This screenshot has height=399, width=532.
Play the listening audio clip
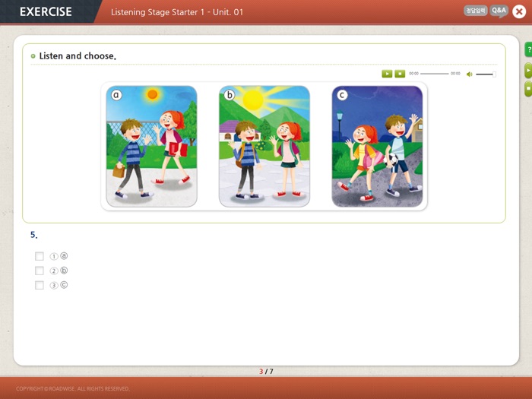tap(387, 74)
